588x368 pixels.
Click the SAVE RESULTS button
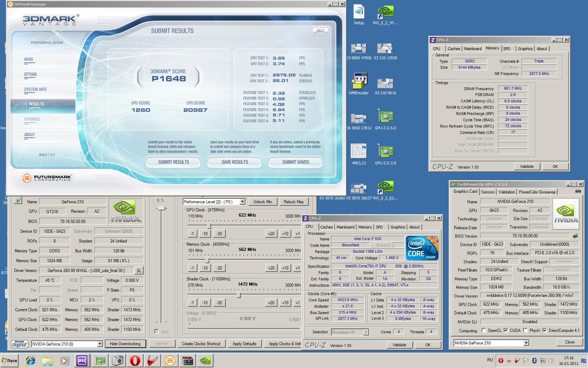coord(234,162)
